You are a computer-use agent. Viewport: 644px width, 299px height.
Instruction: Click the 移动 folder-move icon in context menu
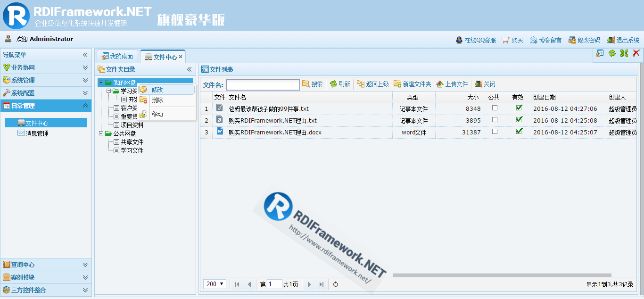pos(143,114)
